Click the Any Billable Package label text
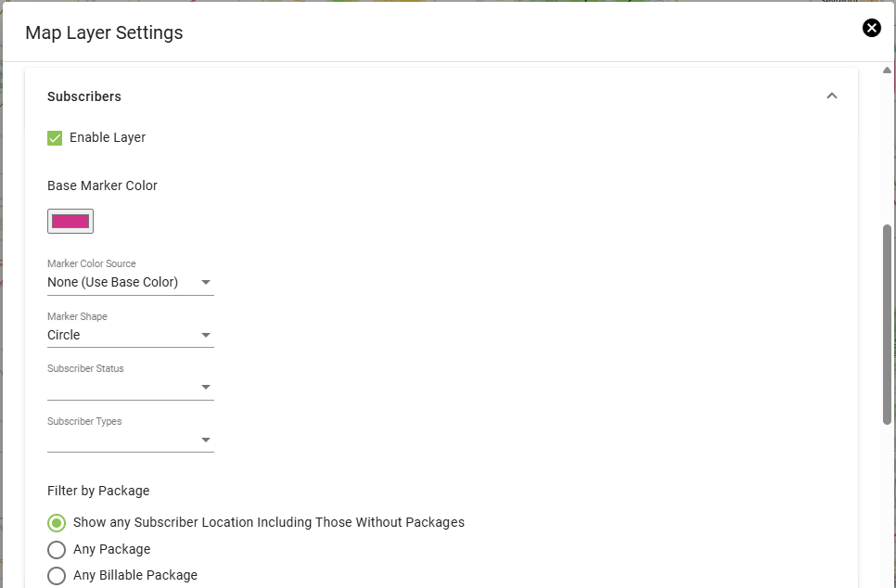This screenshot has height=588, width=896. pos(135,575)
